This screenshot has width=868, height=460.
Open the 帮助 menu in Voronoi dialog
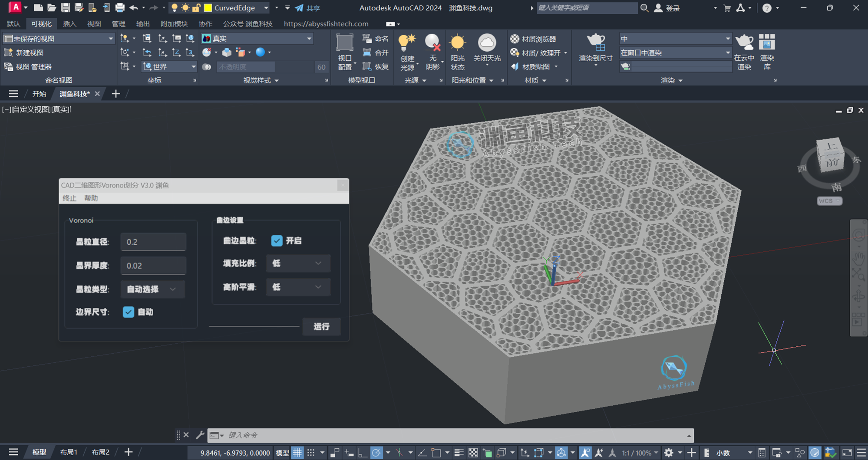click(91, 198)
